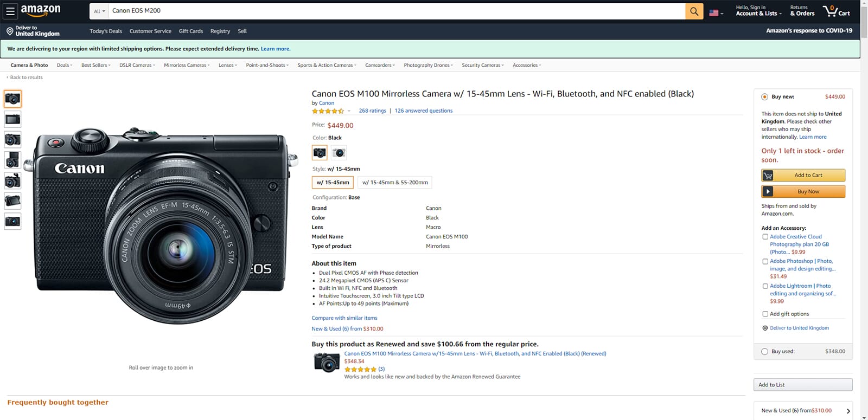Open Amazon's response to COVID-19 link
The width and height of the screenshot is (868, 420).
click(809, 31)
